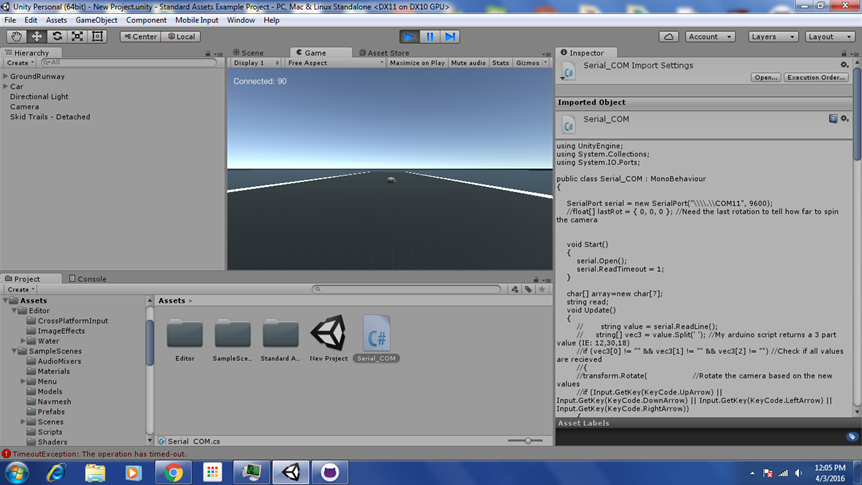The width and height of the screenshot is (862, 485).
Task: Open the Mobile Input menu
Action: [x=197, y=20]
